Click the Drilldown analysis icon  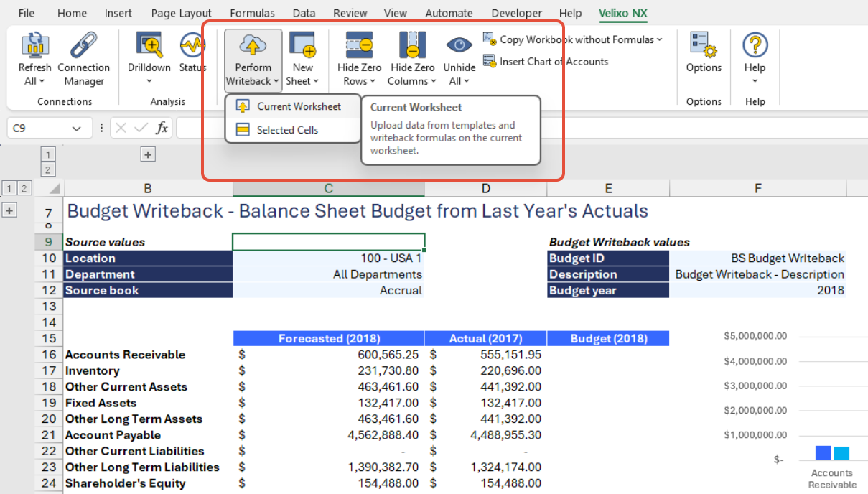(x=149, y=45)
